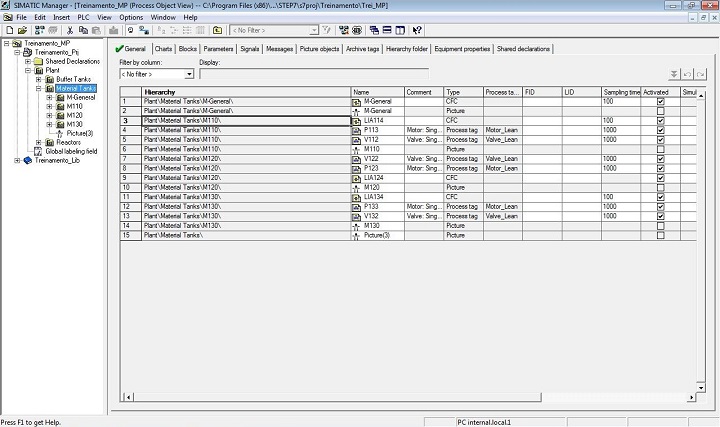Click the Accessible Nodes toolbar icon
This screenshot has height=427, width=720.
[x=39, y=30]
